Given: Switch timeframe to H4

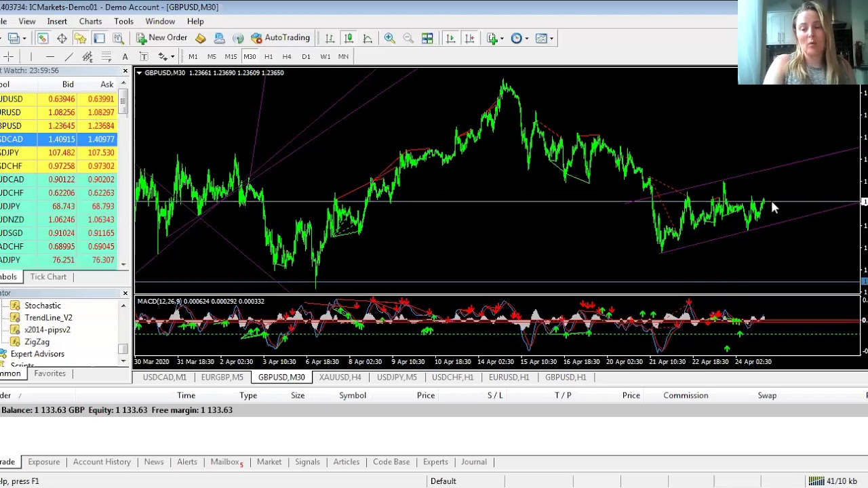Looking at the screenshot, I should pos(287,56).
